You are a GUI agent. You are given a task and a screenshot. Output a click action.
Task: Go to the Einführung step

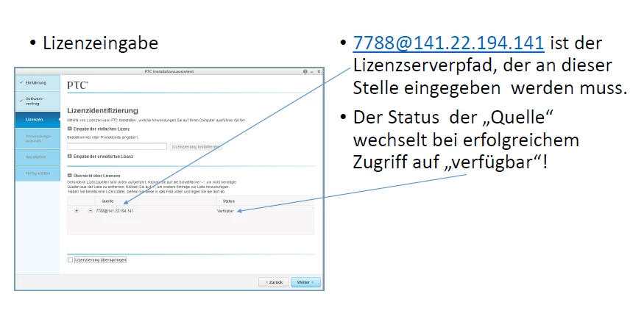click(x=38, y=83)
